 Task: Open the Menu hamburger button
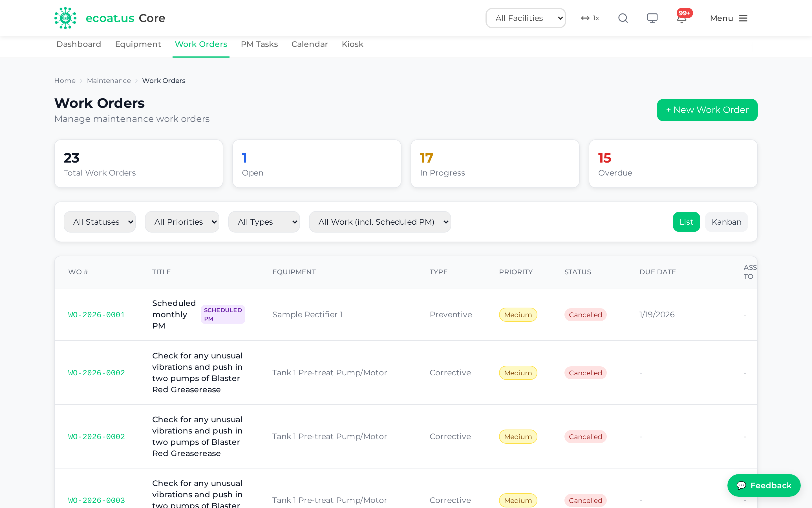coord(729,18)
